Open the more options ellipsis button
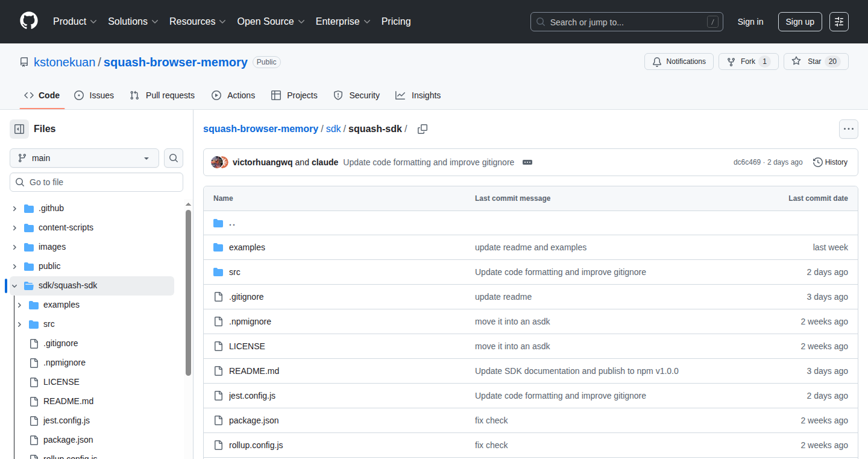The height and width of the screenshot is (459, 868). (x=849, y=129)
